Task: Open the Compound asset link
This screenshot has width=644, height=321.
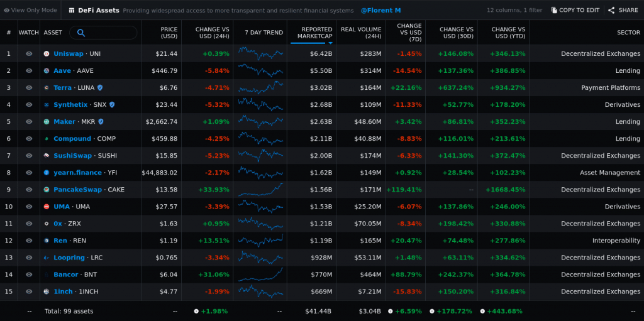Action: 72,139
